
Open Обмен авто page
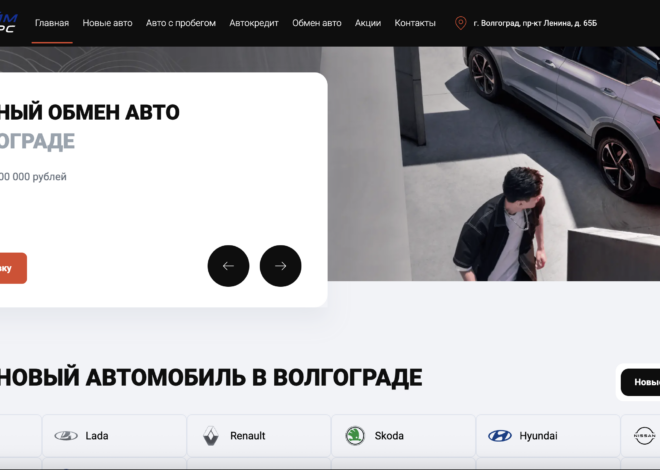(317, 23)
